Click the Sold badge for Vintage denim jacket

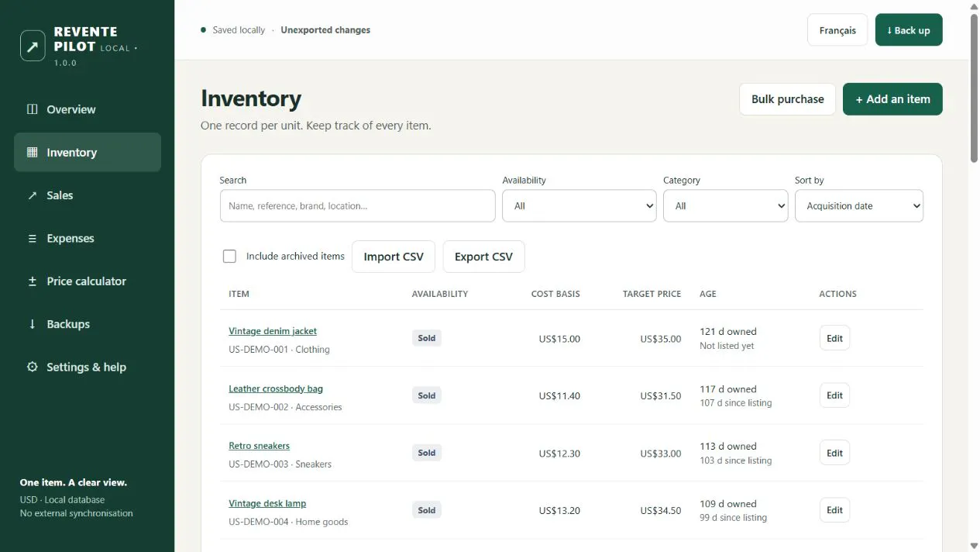[427, 338]
